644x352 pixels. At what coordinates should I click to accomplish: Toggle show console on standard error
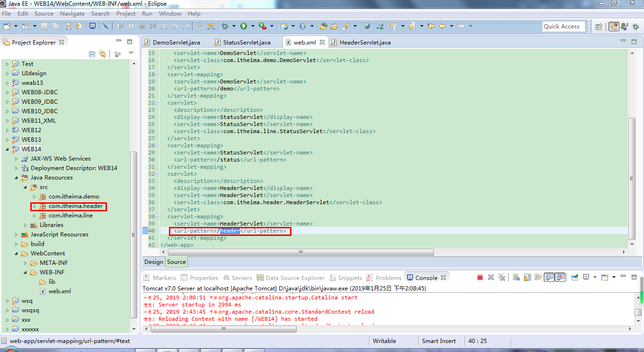coord(560,278)
